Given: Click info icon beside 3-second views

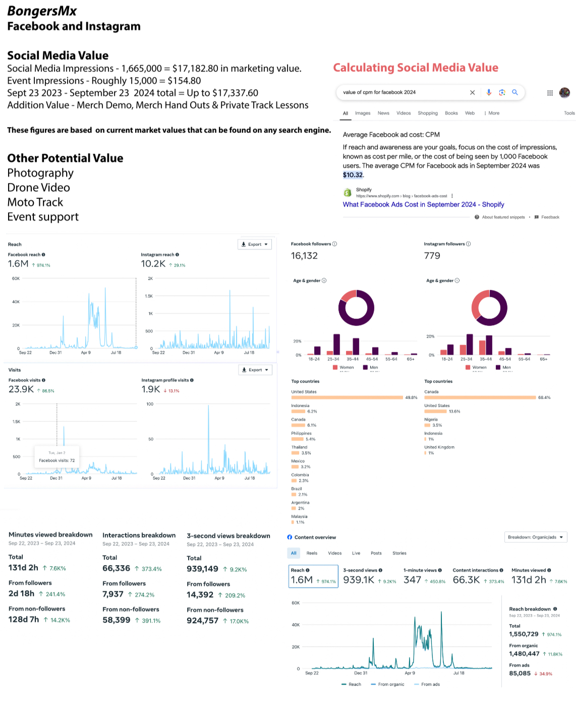Looking at the screenshot, I should [x=380, y=570].
